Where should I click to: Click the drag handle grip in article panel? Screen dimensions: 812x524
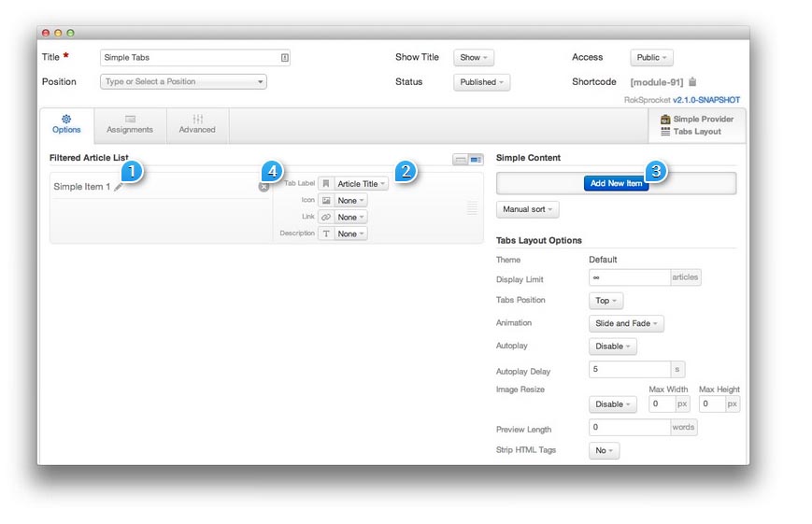[x=472, y=208]
